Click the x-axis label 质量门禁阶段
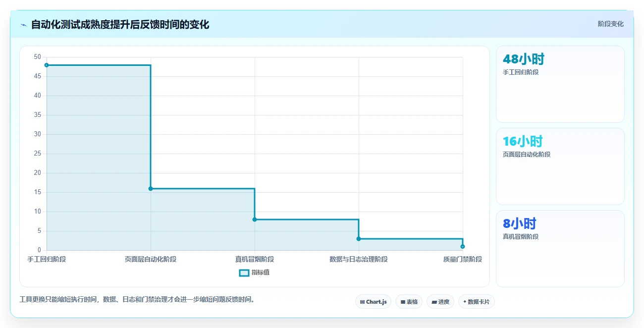Viewport: 644px width, 328px height. (x=463, y=260)
